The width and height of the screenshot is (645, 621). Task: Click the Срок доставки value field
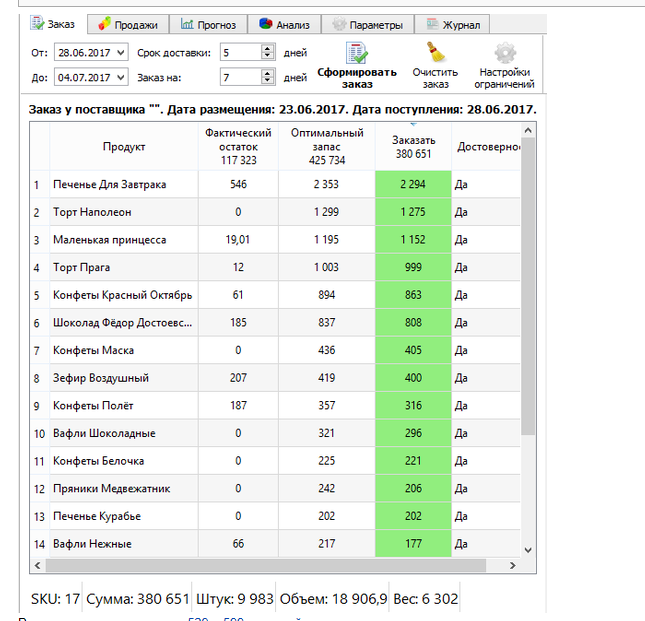point(241,53)
